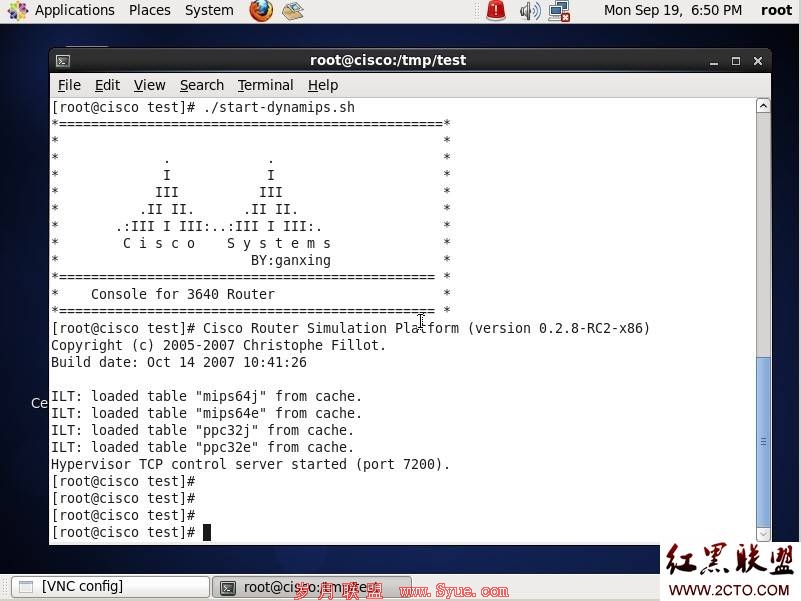Click the red alert notification icon
801x601 pixels.
496,10
